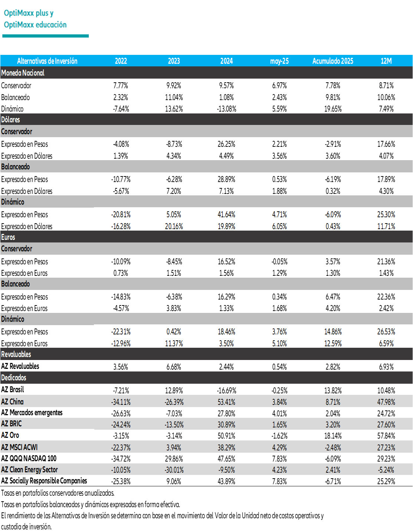Select the 20.16% value under 2023

pos(174,227)
